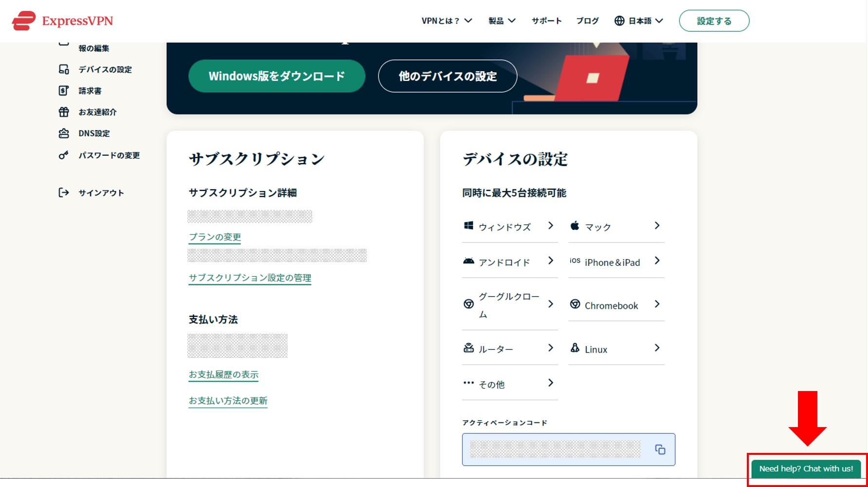Open お支払い方法の更新 link

(x=228, y=401)
